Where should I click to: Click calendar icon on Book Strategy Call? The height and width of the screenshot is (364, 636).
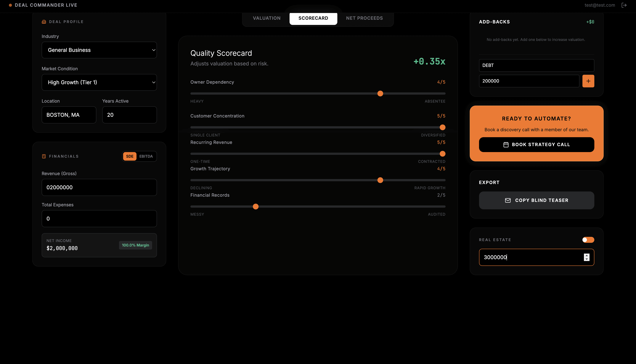pos(506,144)
